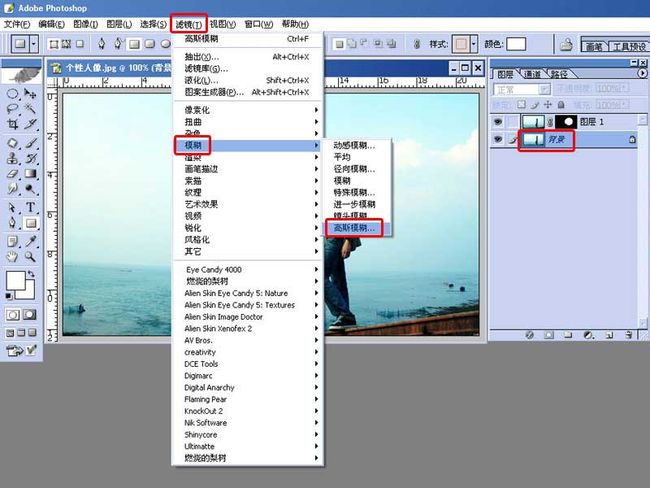Select the Healing/Patch tool
Screen dimensions: 650x488
[12, 143]
